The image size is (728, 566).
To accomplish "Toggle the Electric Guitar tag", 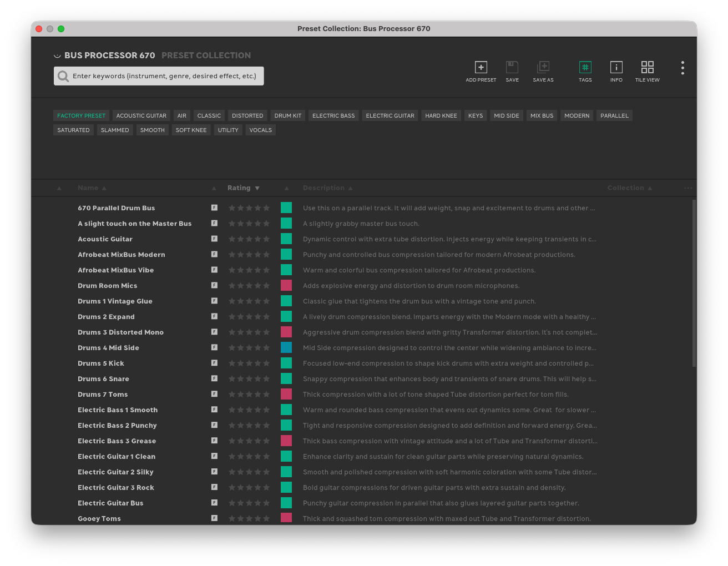I will (x=390, y=115).
